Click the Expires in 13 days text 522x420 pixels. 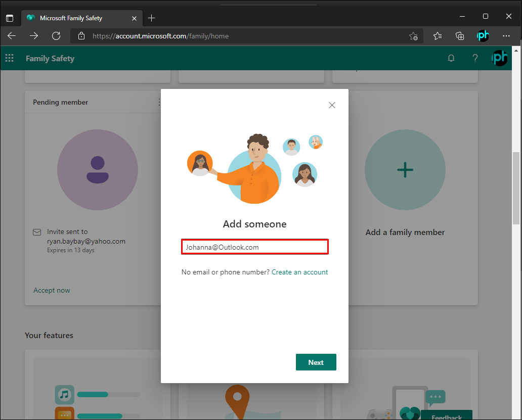[71, 250]
